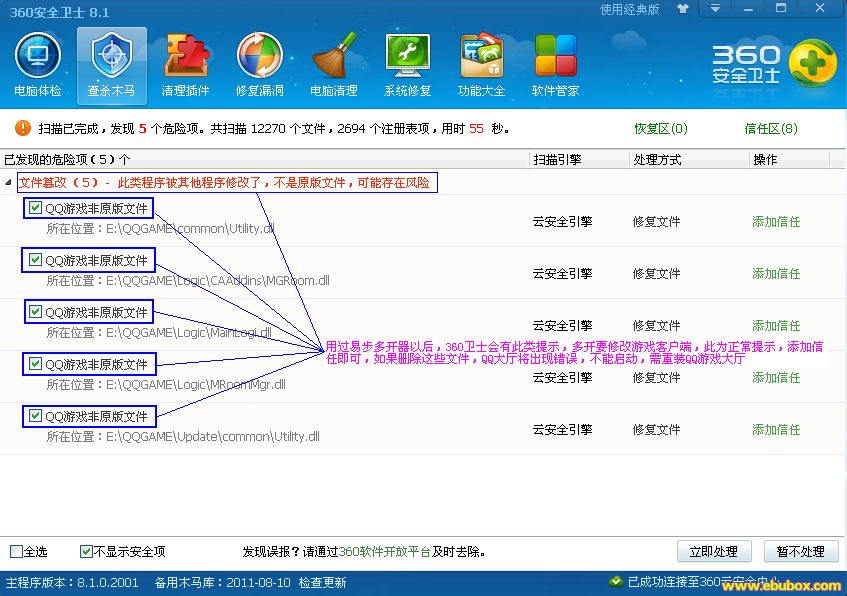Click 备用木马库：2011-08-10 status text
The height and width of the screenshot is (596, 847).
point(223,582)
